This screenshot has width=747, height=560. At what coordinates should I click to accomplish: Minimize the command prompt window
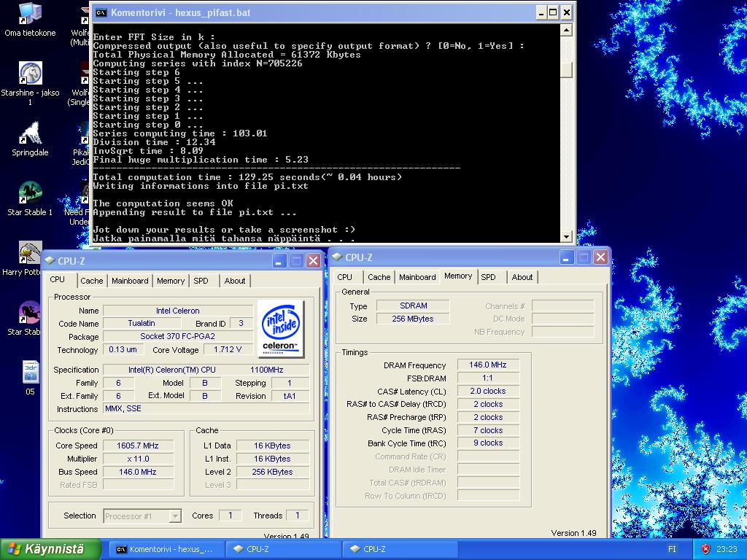(x=541, y=13)
